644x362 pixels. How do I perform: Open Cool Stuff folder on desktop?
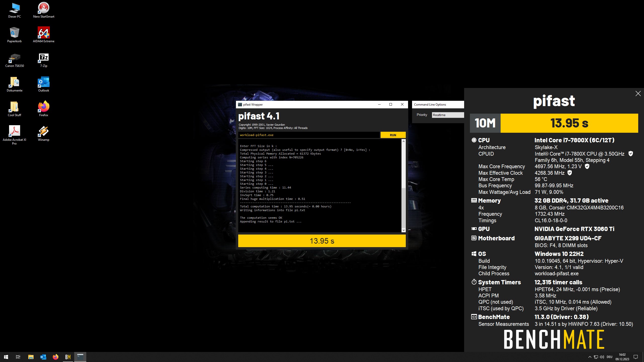click(x=14, y=109)
